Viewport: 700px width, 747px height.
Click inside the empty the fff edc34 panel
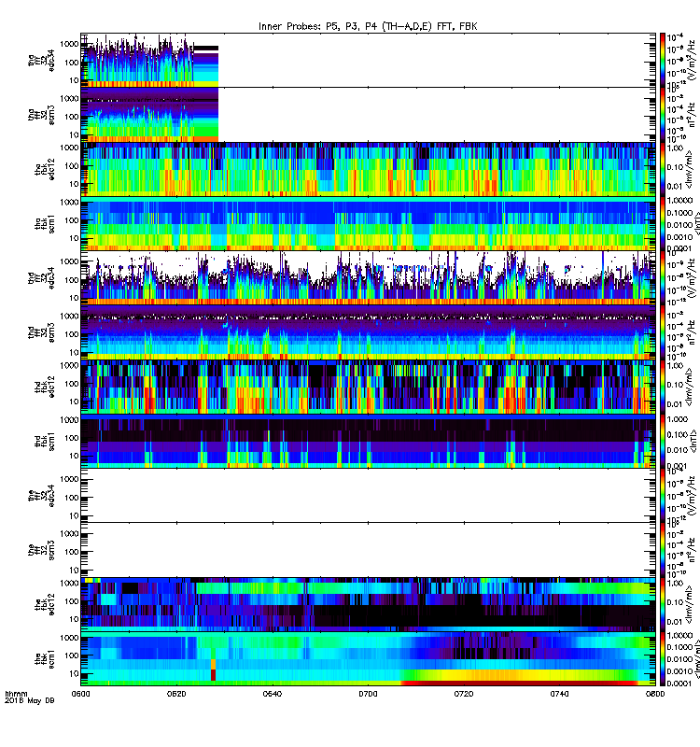[x=368, y=496]
